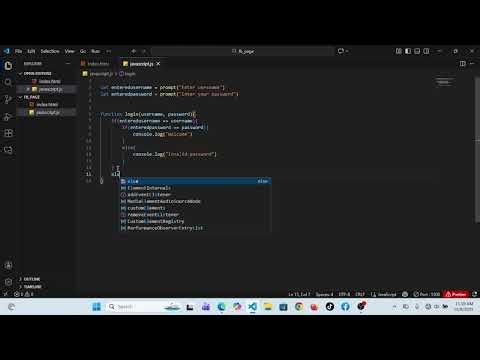Open the Source Control view

[8, 99]
